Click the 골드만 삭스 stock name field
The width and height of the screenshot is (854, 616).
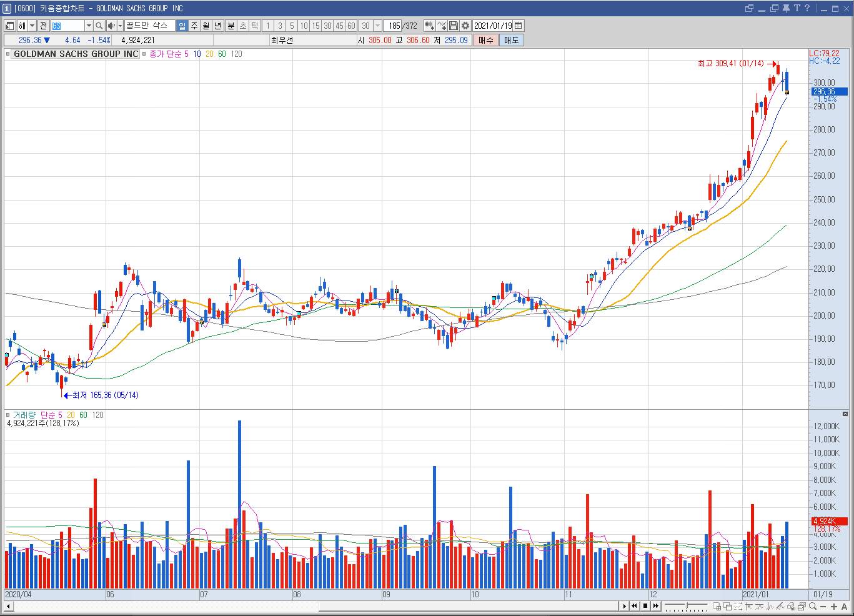point(150,26)
